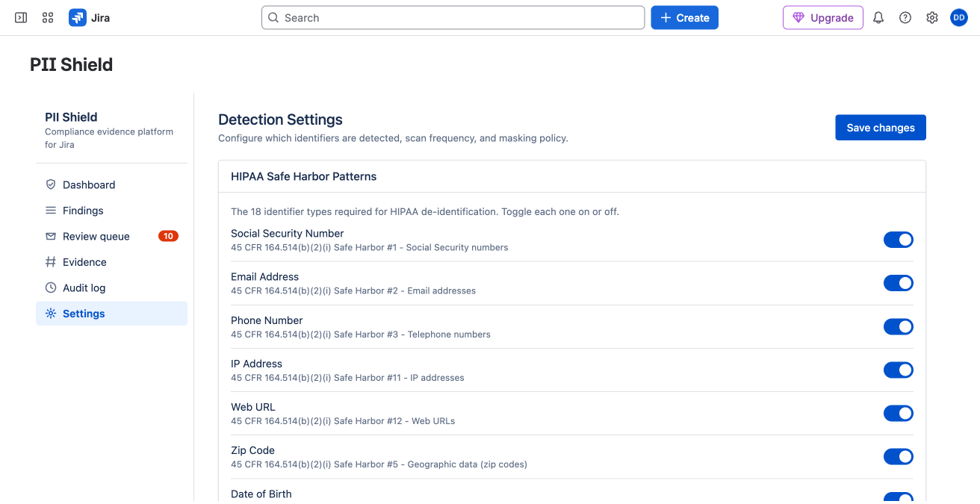This screenshot has width=980, height=504.
Task: Toggle the sidebar collapse icon
Action: [x=21, y=18]
